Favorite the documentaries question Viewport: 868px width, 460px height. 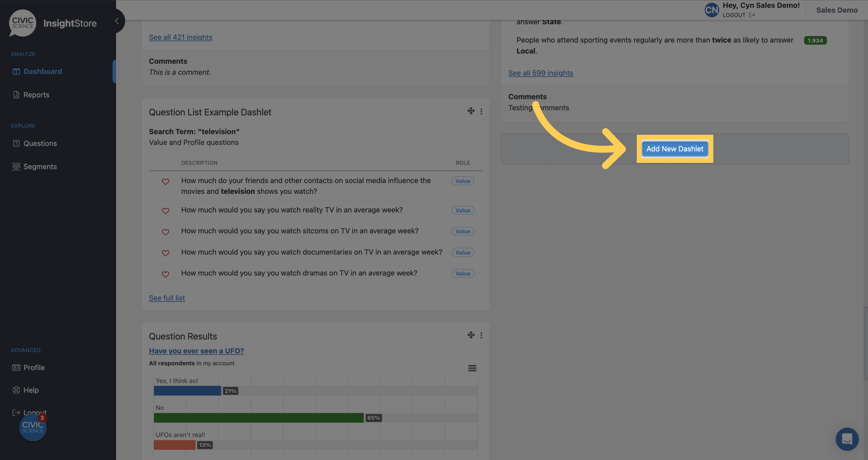coord(166,253)
